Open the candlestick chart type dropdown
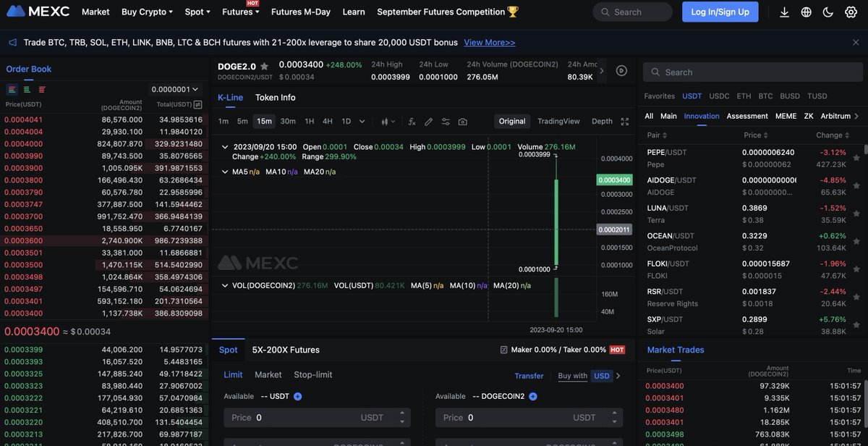The width and height of the screenshot is (868, 446). coord(389,122)
